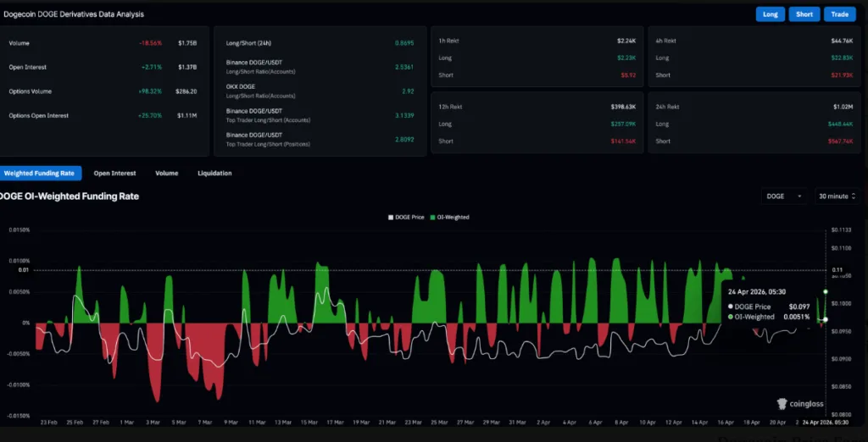Click the DOGE OI-Weighted Funding Rate chart title

70,196
